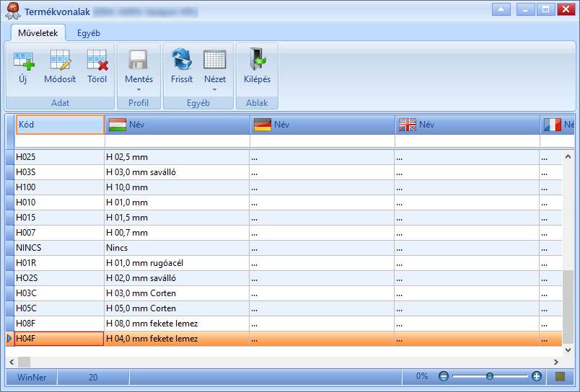
Task: Open the Mentés dropdown arrow
Action: tap(139, 90)
